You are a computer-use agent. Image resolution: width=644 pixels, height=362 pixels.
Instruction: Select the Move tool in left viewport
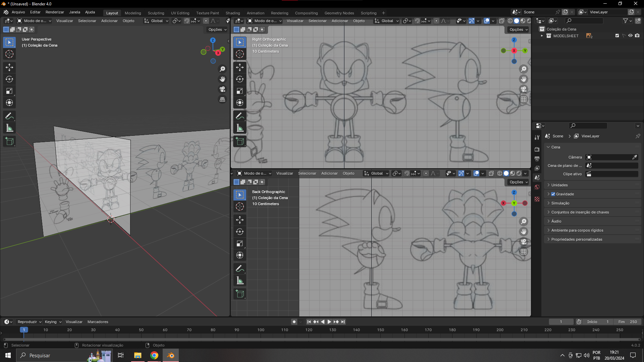[x=9, y=67]
